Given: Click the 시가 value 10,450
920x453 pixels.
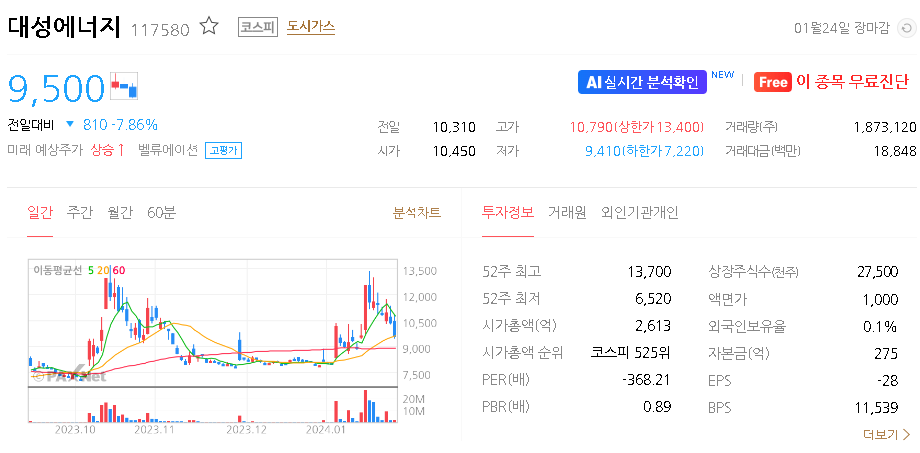Looking at the screenshot, I should point(454,151).
